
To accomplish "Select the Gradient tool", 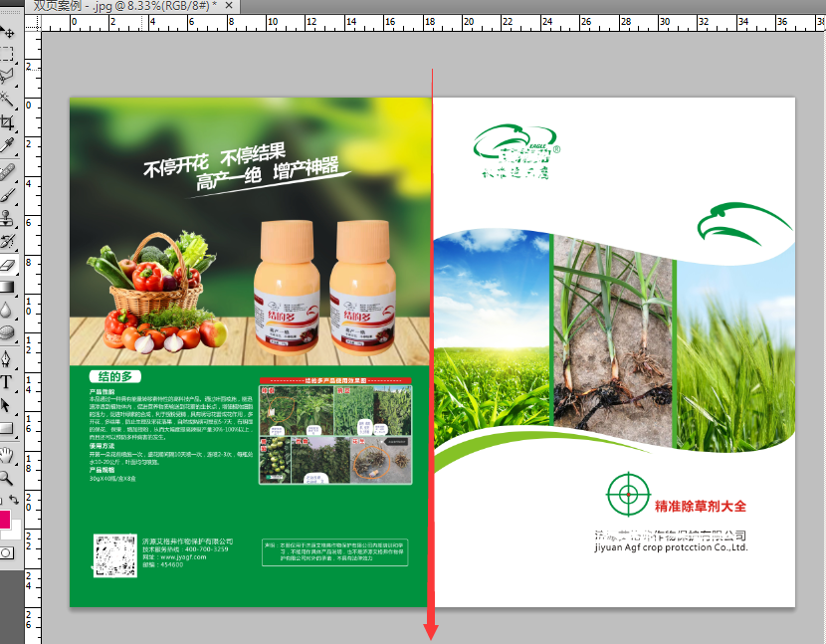I will tap(7, 288).
